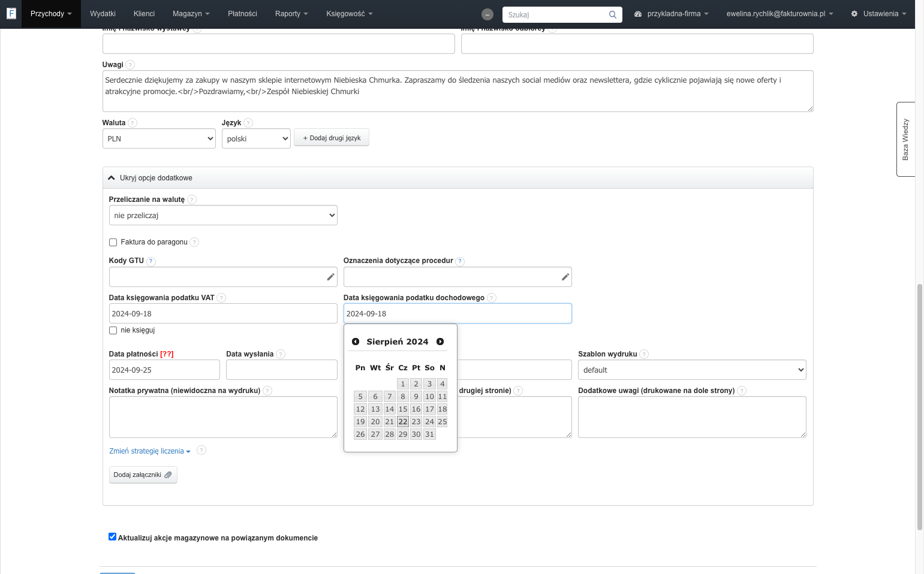Click help icon next to Data wysłania
Viewport: 924px width, 574px height.
point(281,354)
